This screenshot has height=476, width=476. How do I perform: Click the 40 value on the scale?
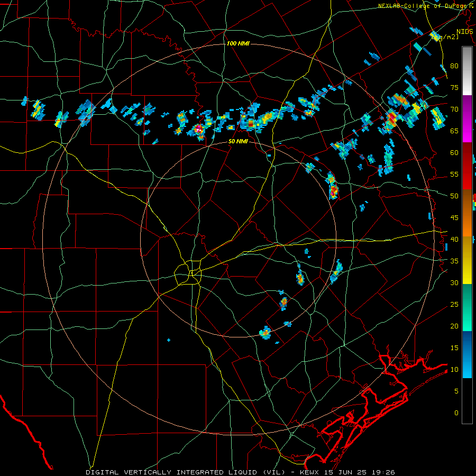click(454, 239)
